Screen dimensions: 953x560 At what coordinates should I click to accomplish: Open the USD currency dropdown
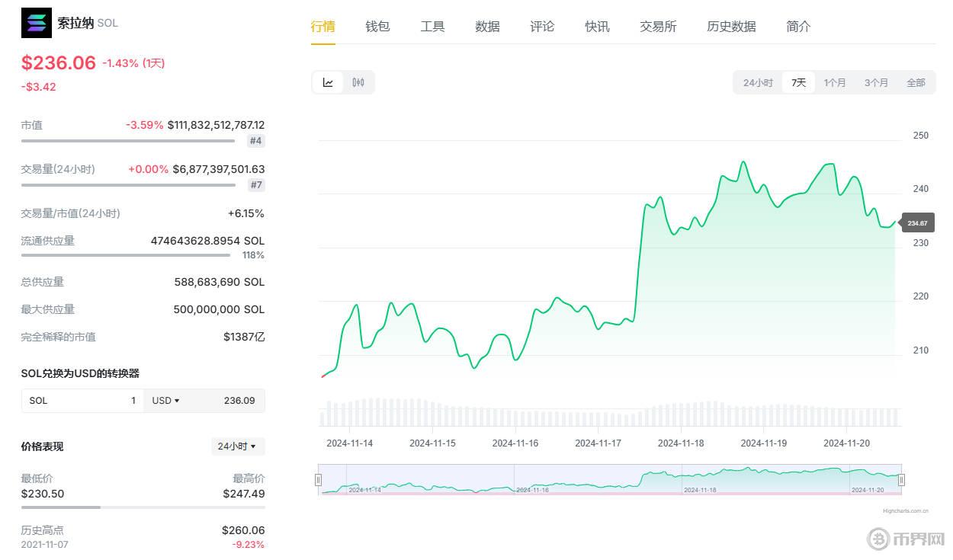point(165,401)
